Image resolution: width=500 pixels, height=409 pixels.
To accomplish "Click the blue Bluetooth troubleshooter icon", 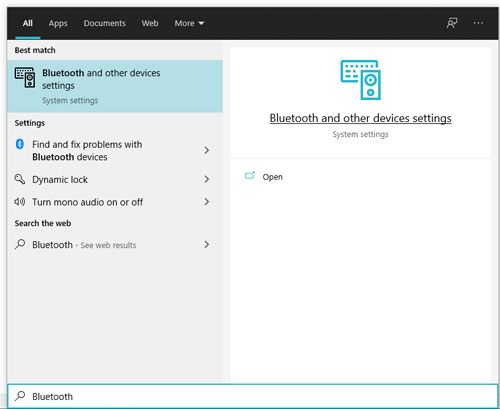I will coord(20,144).
